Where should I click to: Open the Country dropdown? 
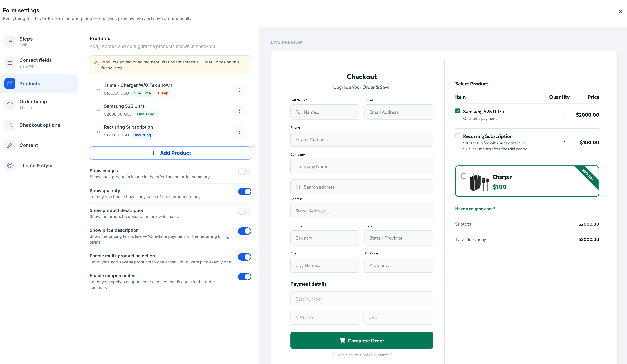click(325, 238)
